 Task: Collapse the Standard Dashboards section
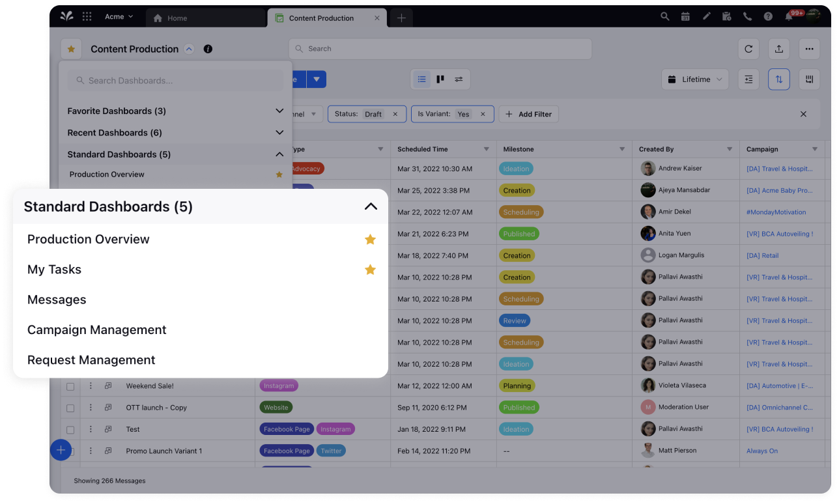[x=371, y=206]
